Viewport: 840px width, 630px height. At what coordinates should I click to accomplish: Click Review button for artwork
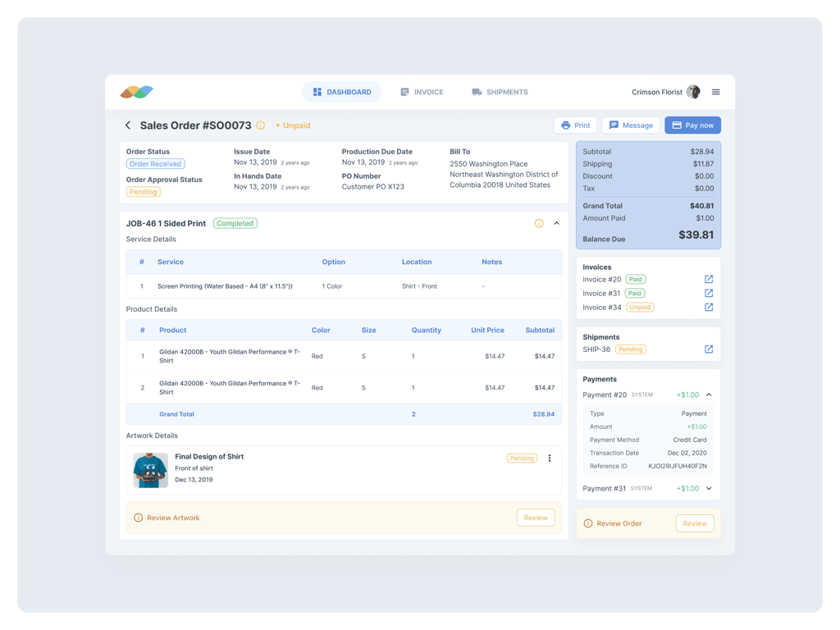(536, 518)
